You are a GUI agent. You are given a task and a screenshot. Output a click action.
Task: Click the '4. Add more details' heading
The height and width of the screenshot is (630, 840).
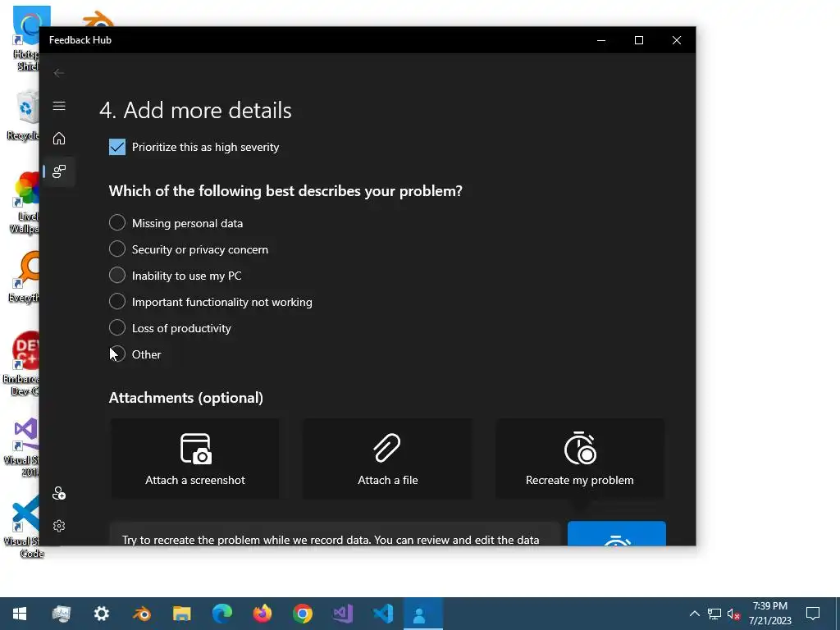(x=195, y=111)
